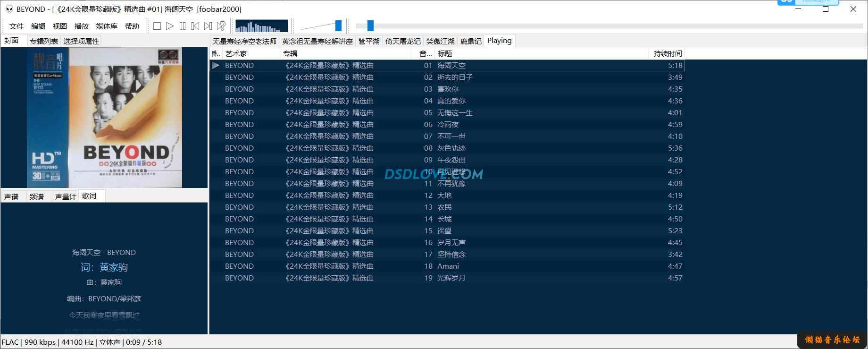This screenshot has width=868, height=349.
Task: Switch to the 选择项属性 tab
Action: tap(81, 41)
